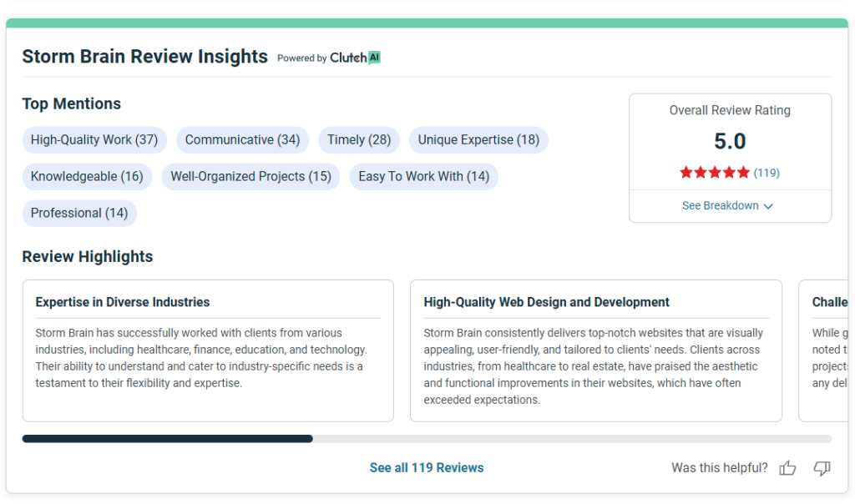855x504 pixels.
Task: Select the Easy To Work With (14) tag
Action: pos(423,177)
